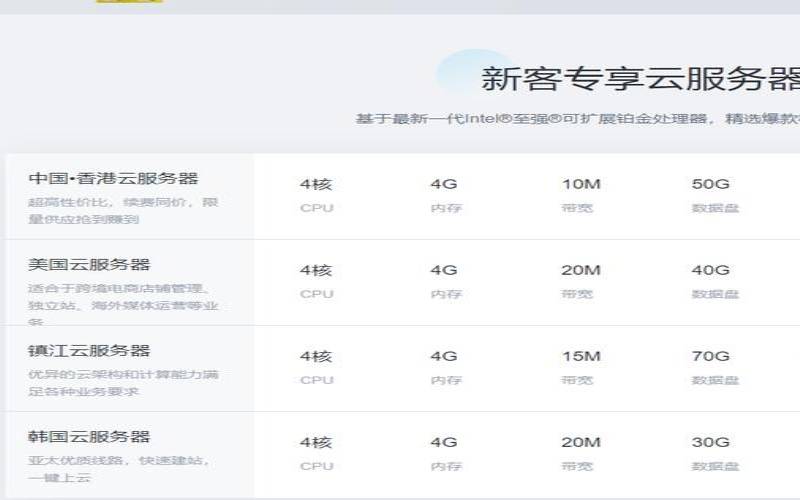Click the 优异的云架构和计算能力 description text
Viewport: 800px width, 500px height.
click(x=123, y=383)
